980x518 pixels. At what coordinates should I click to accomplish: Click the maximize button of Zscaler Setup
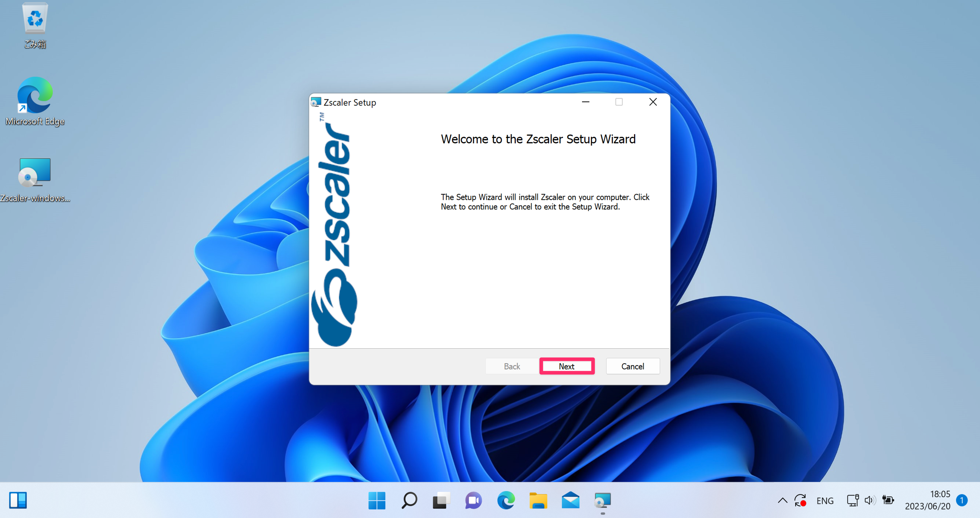(x=619, y=102)
